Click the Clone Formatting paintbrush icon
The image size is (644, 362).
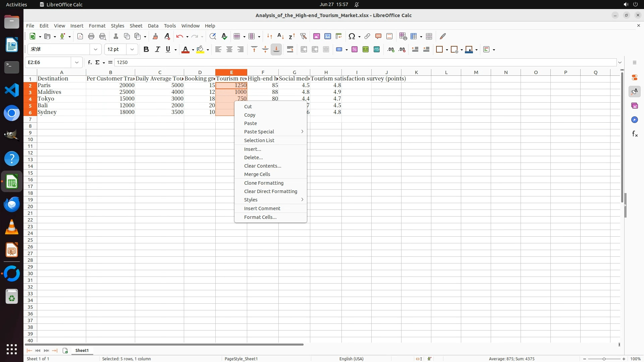point(155,36)
